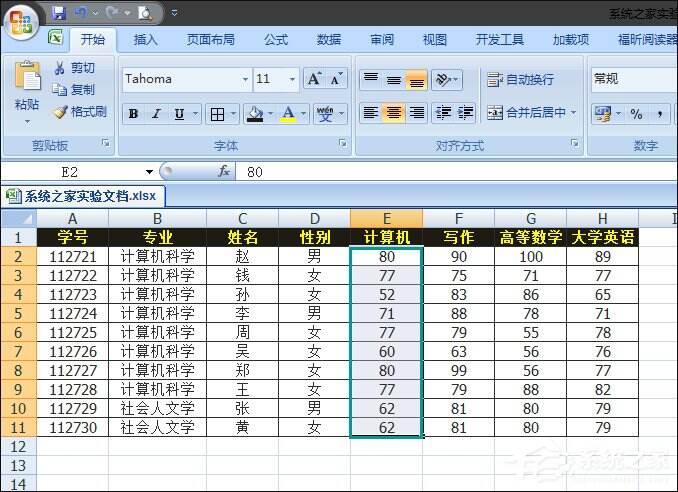
Task: Click the Name Box showing E2
Action: pyautogui.click(x=71, y=172)
